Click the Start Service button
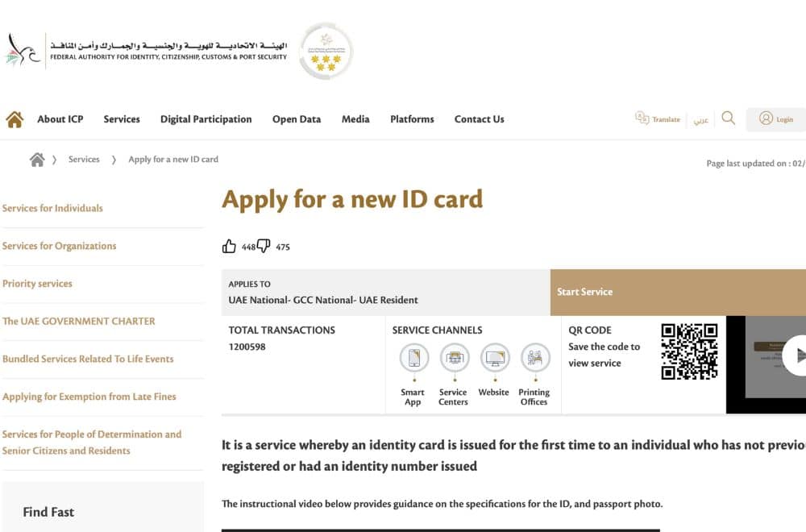 (585, 292)
